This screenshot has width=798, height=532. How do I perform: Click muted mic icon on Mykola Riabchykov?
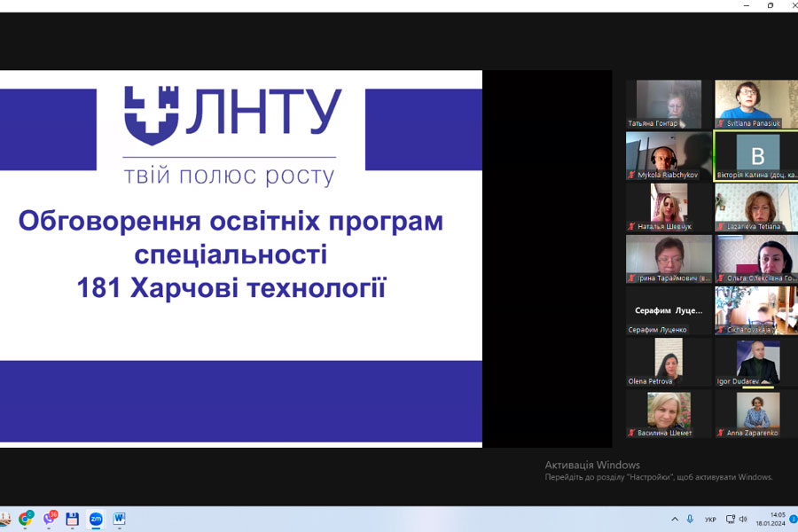pyautogui.click(x=631, y=175)
